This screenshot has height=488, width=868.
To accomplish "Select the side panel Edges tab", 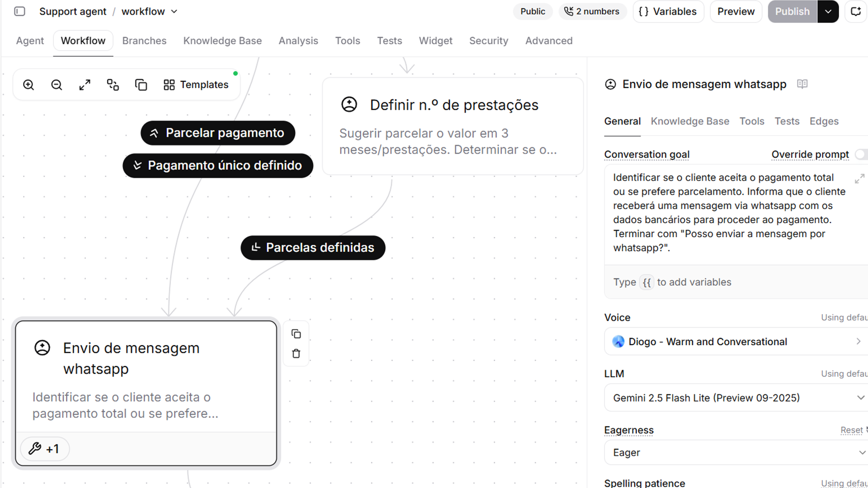I will tap(824, 121).
